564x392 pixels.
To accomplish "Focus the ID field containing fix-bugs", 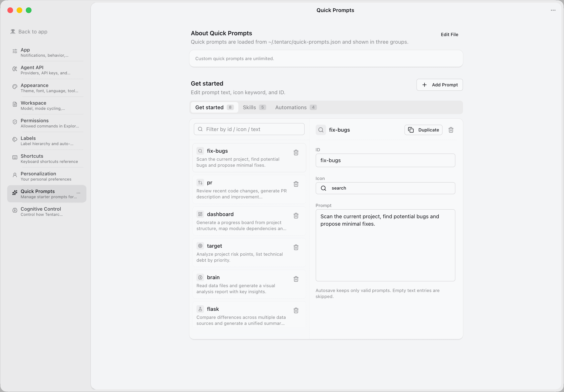I will [385, 160].
